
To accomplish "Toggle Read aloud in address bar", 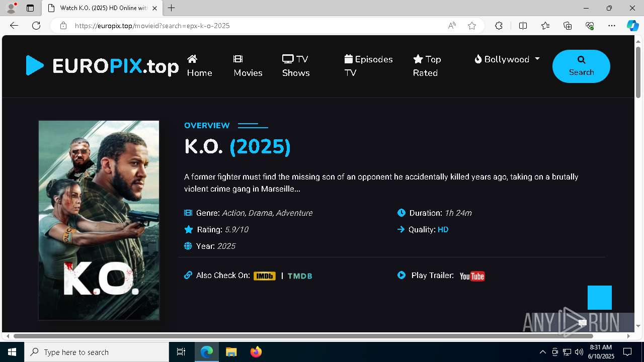I will pos(452,26).
